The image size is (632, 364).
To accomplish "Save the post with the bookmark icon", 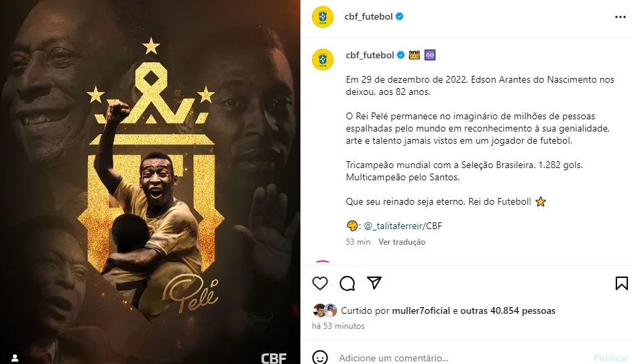I will (x=622, y=283).
